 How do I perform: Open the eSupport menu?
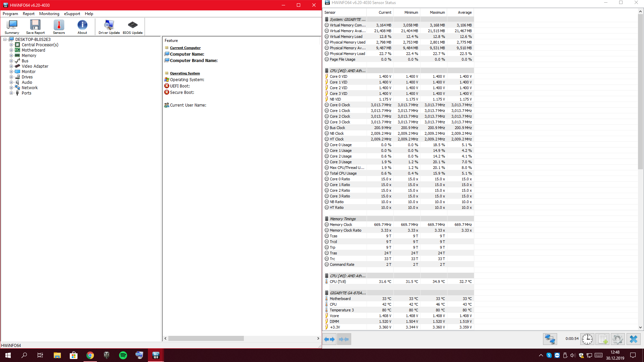click(x=72, y=14)
